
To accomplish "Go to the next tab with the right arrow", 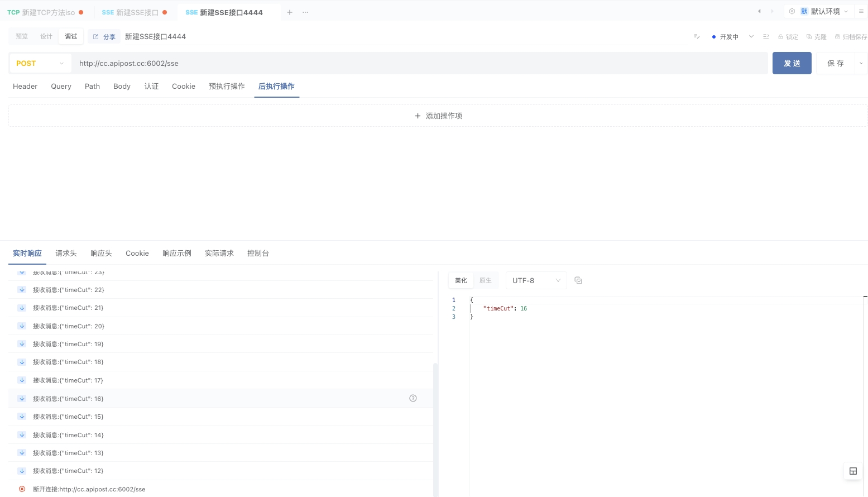I will click(x=773, y=11).
